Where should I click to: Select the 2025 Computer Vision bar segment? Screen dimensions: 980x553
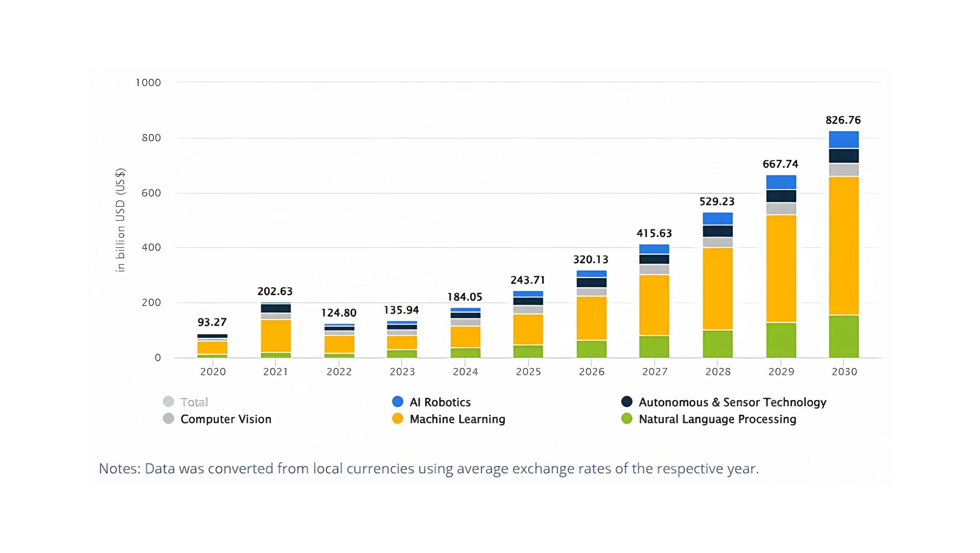(528, 309)
